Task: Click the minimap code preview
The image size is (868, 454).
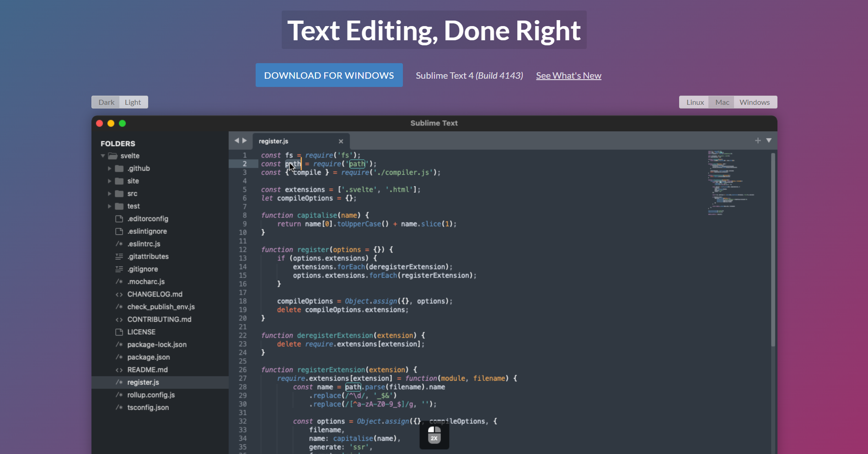Action: click(730, 183)
